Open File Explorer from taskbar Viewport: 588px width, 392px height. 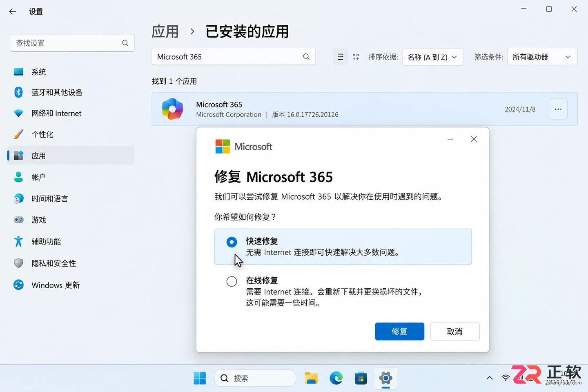coord(311,378)
